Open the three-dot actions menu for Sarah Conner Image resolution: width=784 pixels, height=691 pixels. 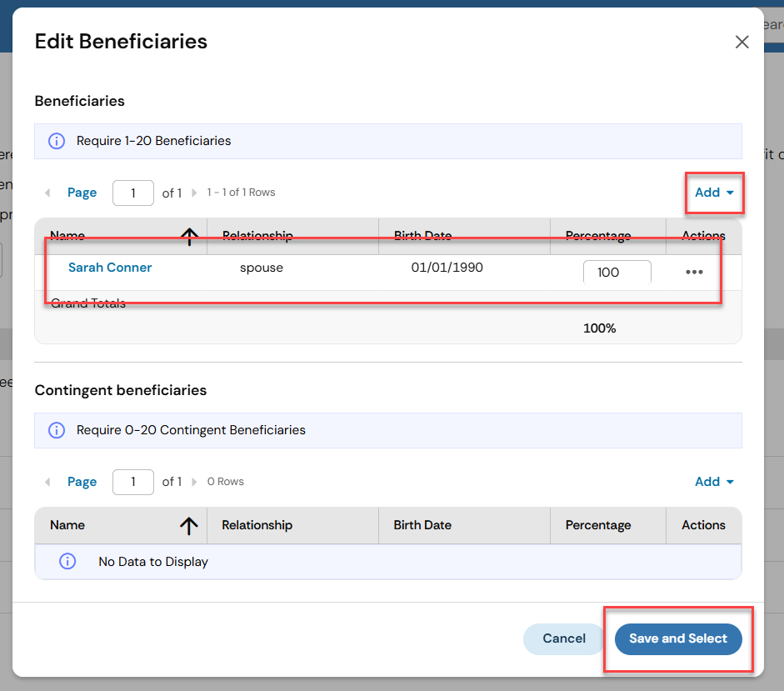point(694,272)
